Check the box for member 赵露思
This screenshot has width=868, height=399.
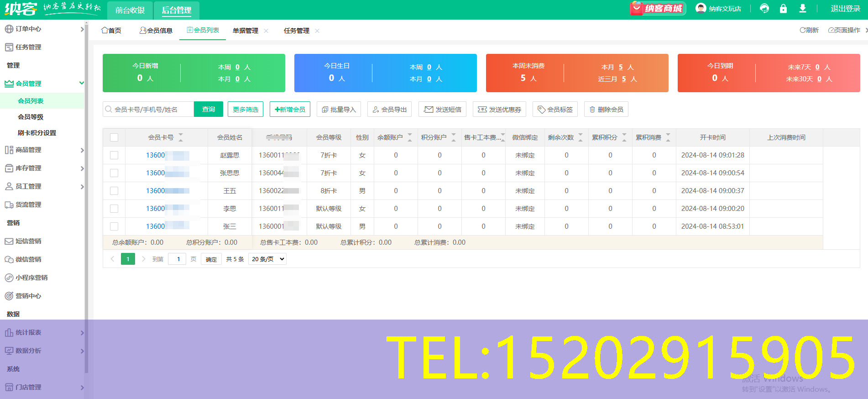point(114,155)
